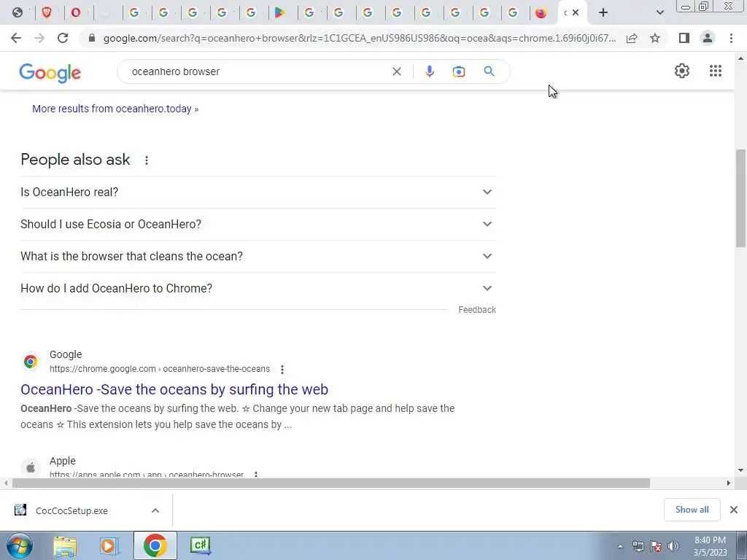Click the chrome.google.com result URL
Screen dimensions: 747x560
[160, 369]
